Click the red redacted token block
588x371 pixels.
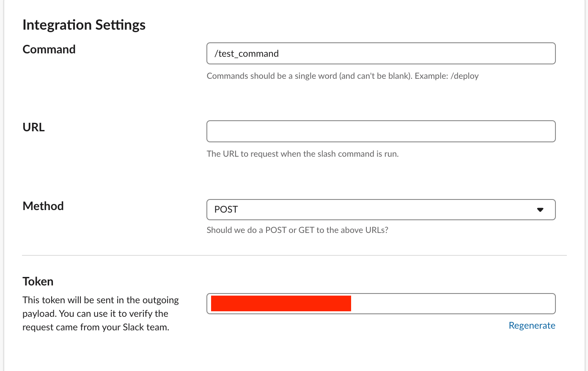pos(281,304)
